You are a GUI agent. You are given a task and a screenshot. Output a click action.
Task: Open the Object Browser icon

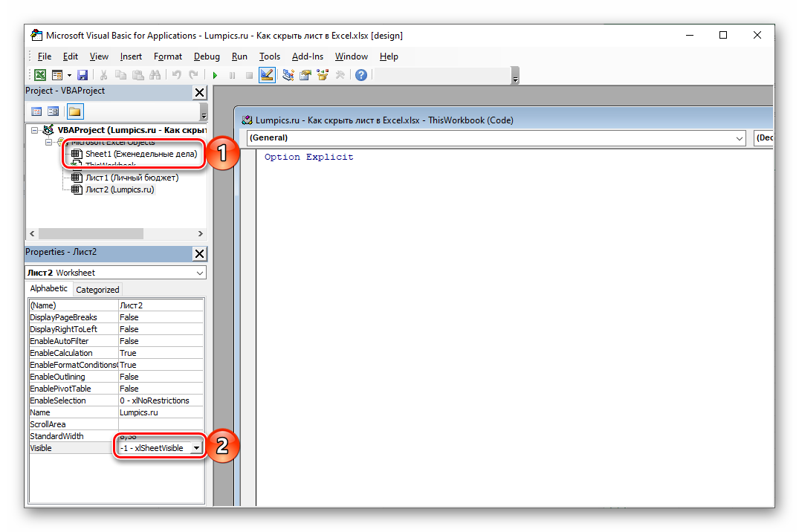[x=323, y=75]
